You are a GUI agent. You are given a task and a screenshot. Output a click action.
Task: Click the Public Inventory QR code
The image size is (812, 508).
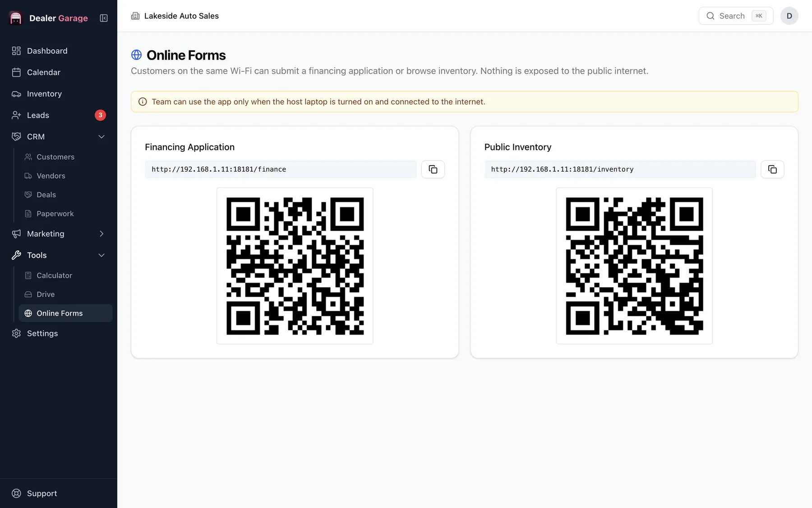coord(634,266)
